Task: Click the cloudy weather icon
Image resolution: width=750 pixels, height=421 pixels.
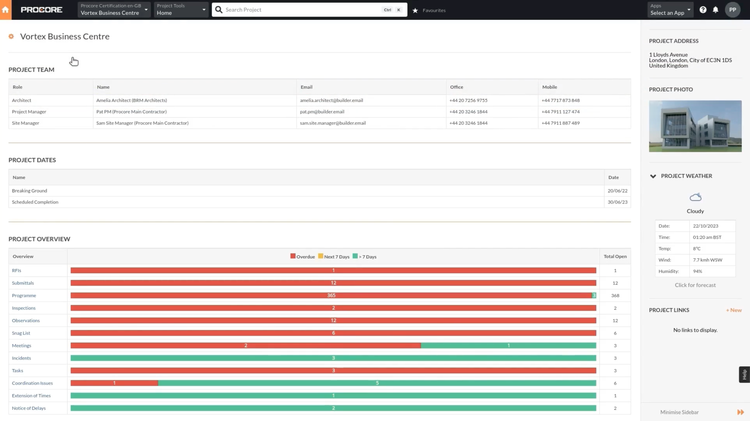Action: tap(695, 197)
